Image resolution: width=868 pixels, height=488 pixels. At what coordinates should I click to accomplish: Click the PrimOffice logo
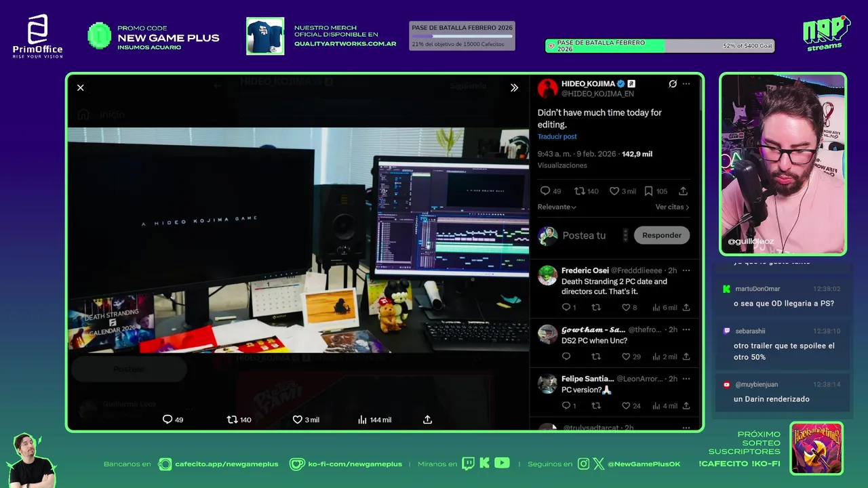coord(37,36)
